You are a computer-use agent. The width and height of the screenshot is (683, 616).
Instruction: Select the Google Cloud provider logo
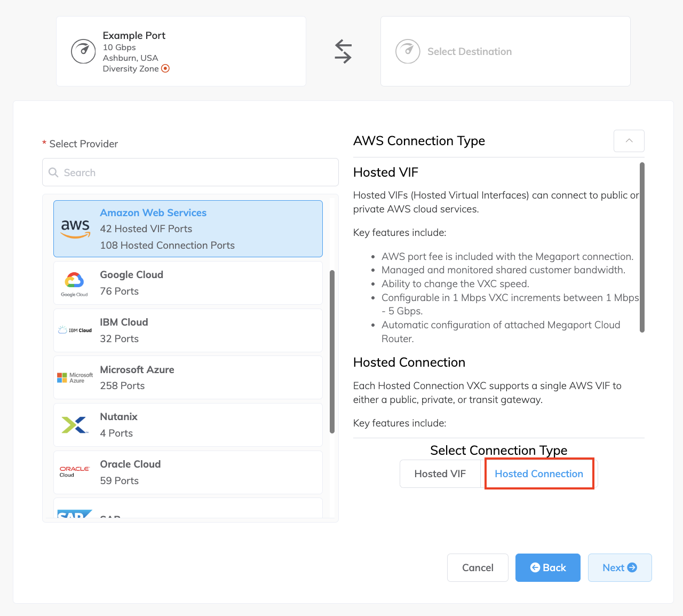point(74,282)
